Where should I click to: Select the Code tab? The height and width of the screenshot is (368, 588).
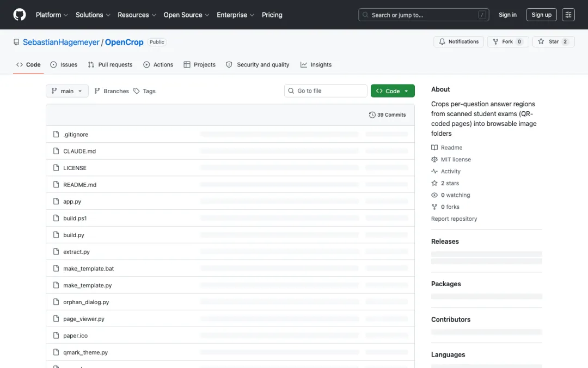point(28,64)
